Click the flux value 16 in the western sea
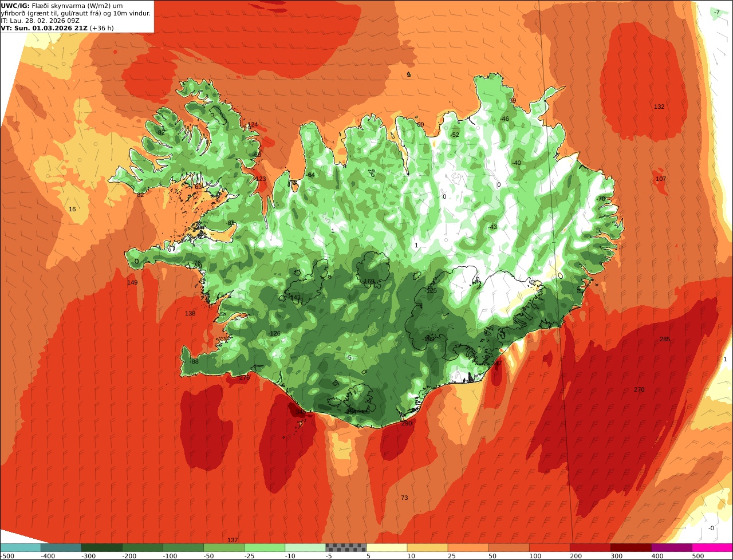Screen dimensions: 733x560 (72, 209)
